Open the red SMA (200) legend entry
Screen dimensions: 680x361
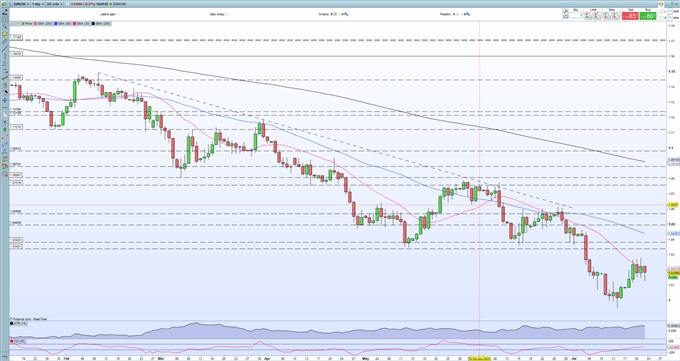(x=44, y=23)
